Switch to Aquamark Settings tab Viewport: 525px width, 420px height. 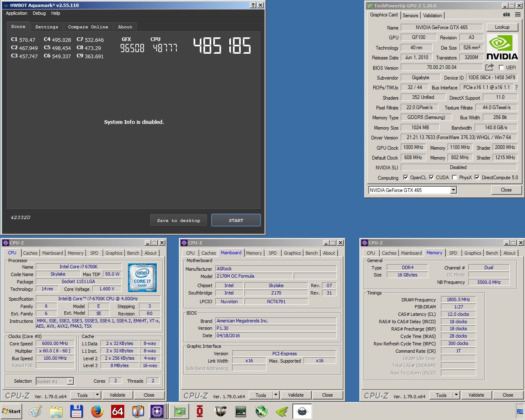tap(46, 27)
